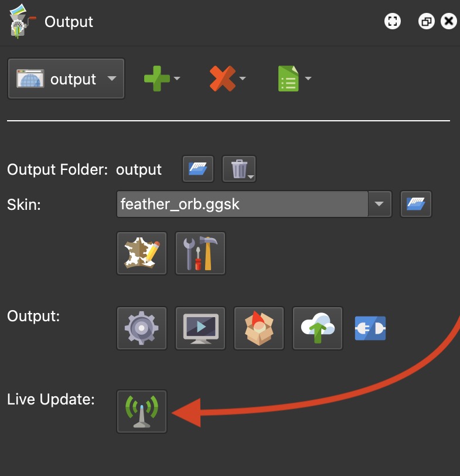Screen dimensions: 460x476
Task: Open skin configuration wrench and hammer tools
Action: pos(200,253)
